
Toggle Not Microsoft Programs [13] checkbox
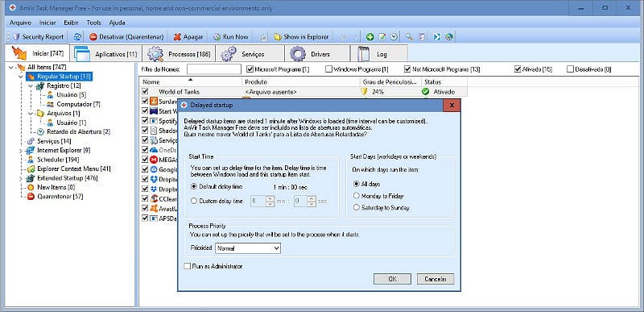[407, 69]
